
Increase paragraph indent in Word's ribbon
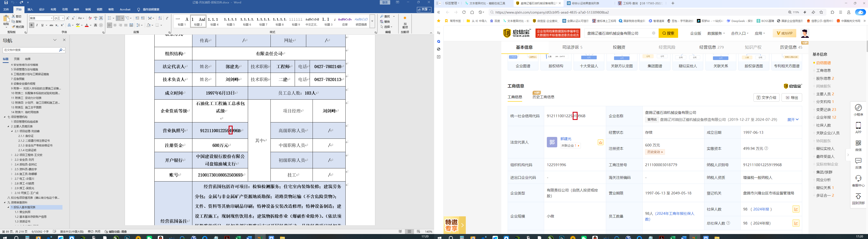(143, 18)
